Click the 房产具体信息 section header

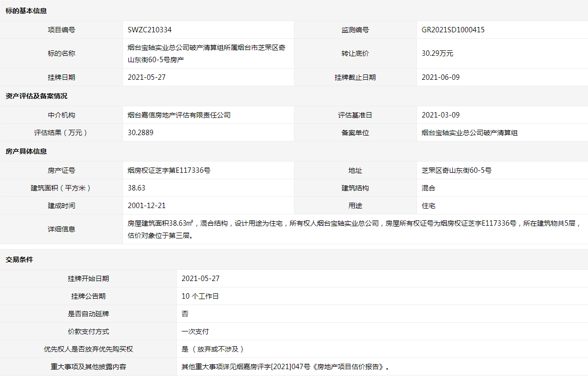pos(26,151)
